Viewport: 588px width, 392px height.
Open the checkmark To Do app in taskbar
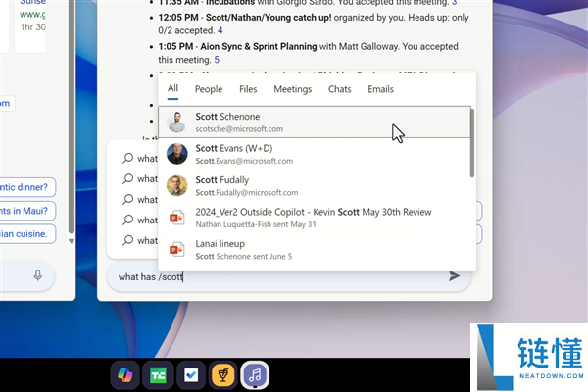tap(191, 374)
